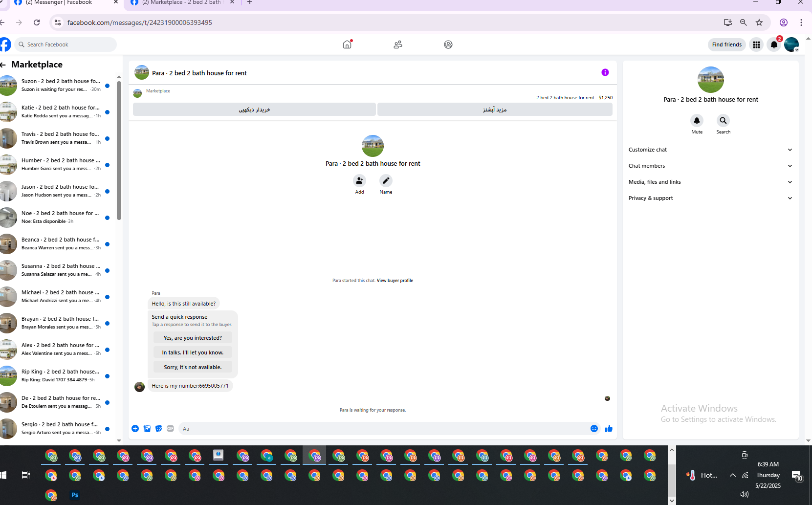This screenshot has width=812, height=505.
Task: Reload the page in Chrome
Action: (37, 22)
